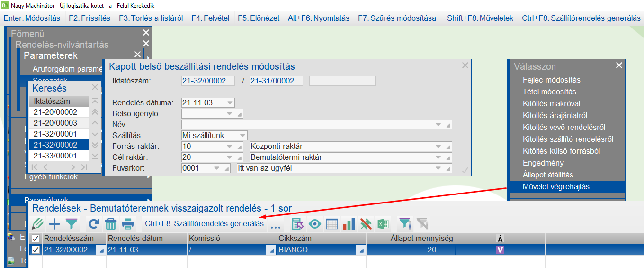Select 21-32/00001 in Keresés list

click(59, 134)
